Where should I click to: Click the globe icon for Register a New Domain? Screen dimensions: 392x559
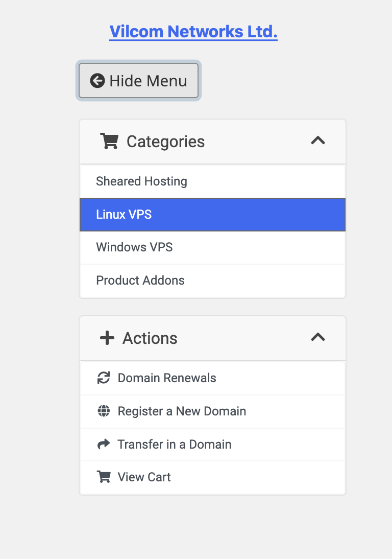[104, 411]
